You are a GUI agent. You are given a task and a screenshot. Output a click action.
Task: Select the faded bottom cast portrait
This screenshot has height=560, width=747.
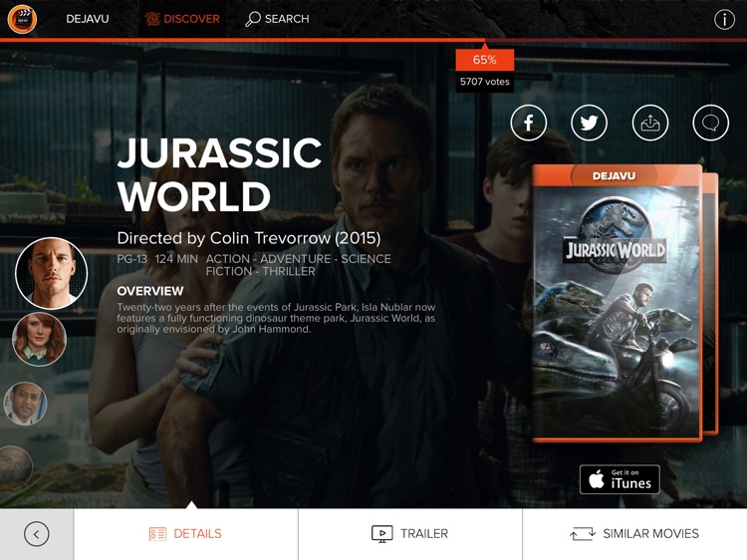pos(16,466)
